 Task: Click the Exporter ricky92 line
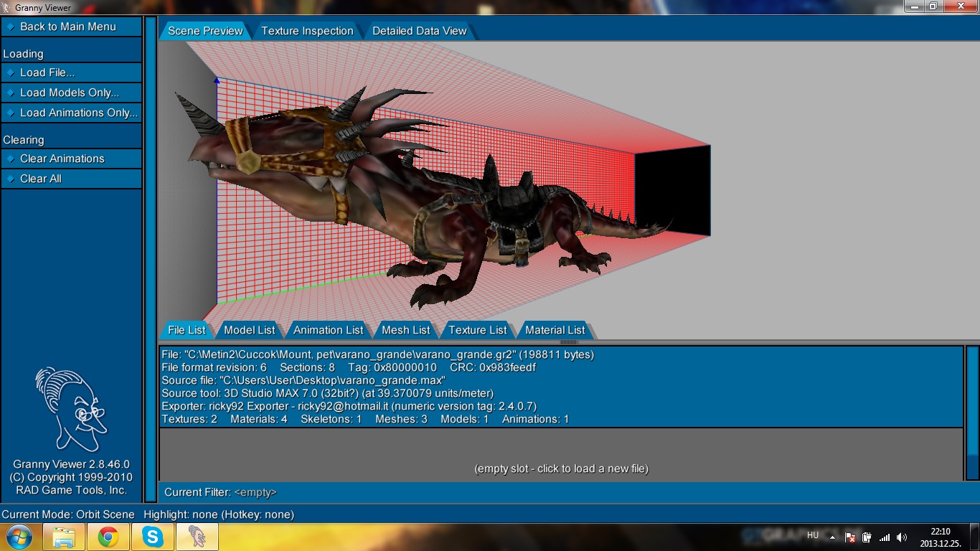(x=349, y=406)
